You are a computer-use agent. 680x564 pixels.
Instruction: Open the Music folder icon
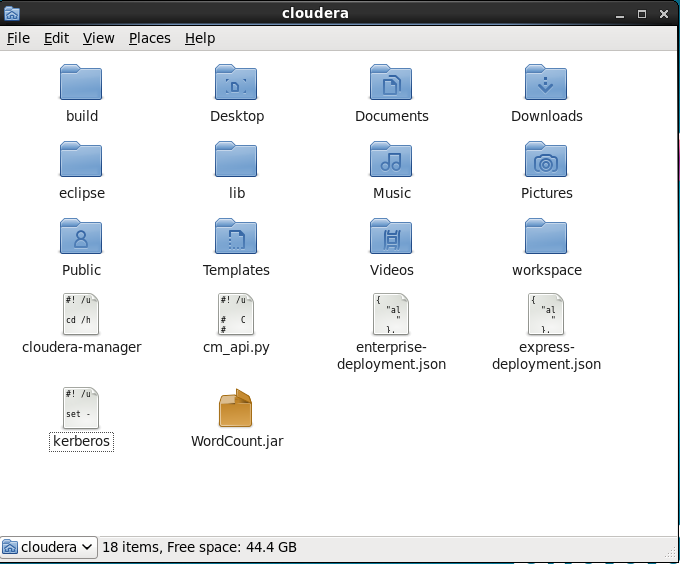coord(391,159)
